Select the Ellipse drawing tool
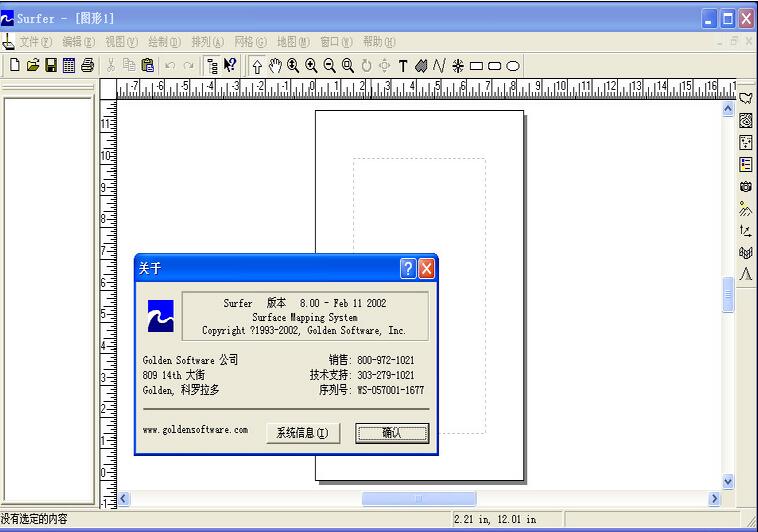This screenshot has height=532, width=758. click(x=513, y=66)
